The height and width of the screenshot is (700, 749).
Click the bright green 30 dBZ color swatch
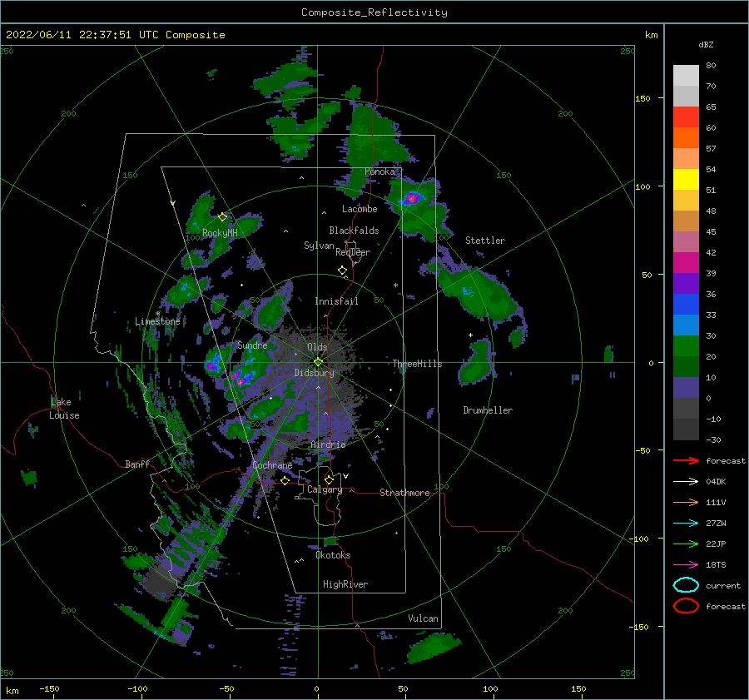686,346
